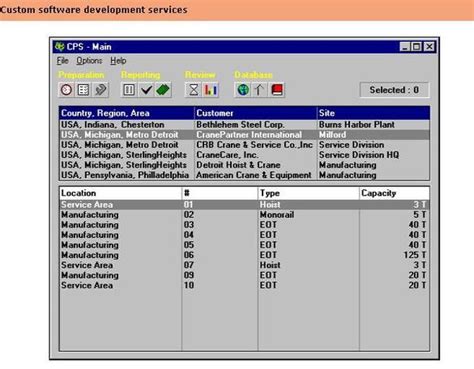Select crane row 10 EOT

tap(245, 285)
